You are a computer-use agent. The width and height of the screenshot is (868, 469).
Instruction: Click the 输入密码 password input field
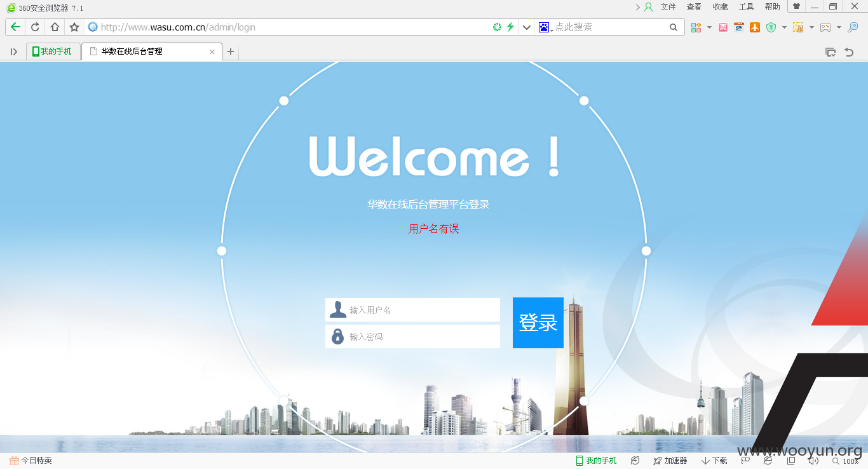pos(412,336)
